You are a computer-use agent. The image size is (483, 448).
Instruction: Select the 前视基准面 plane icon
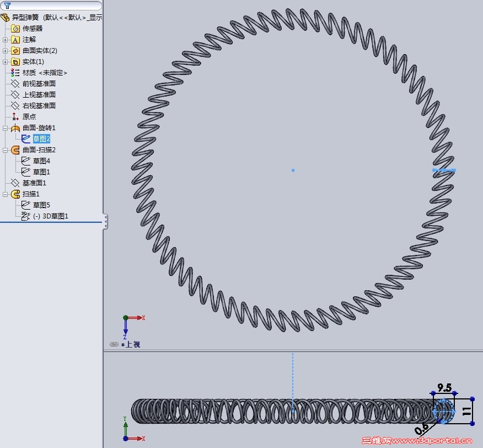coord(15,83)
